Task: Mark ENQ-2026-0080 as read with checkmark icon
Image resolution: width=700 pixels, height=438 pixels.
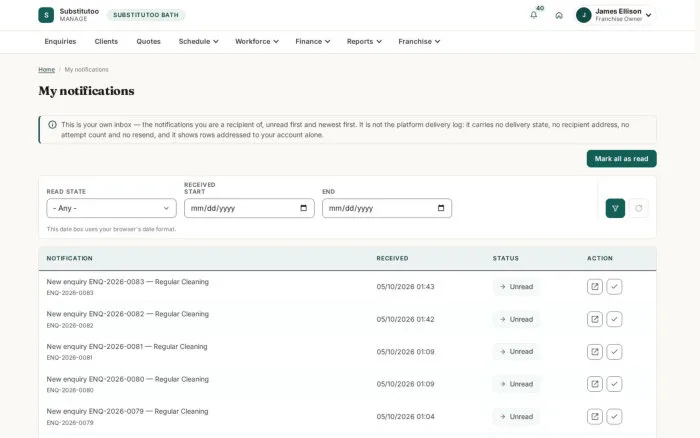Action: point(614,384)
